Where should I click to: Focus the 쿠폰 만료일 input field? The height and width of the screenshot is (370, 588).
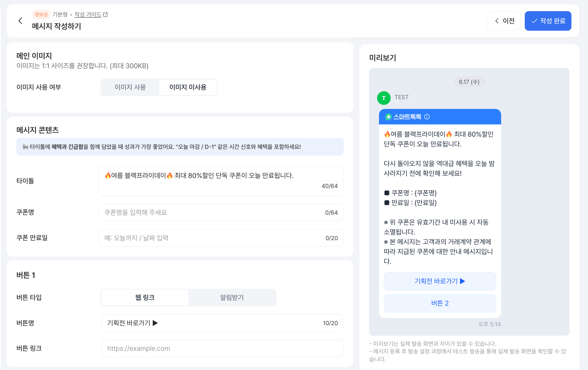[x=221, y=238]
